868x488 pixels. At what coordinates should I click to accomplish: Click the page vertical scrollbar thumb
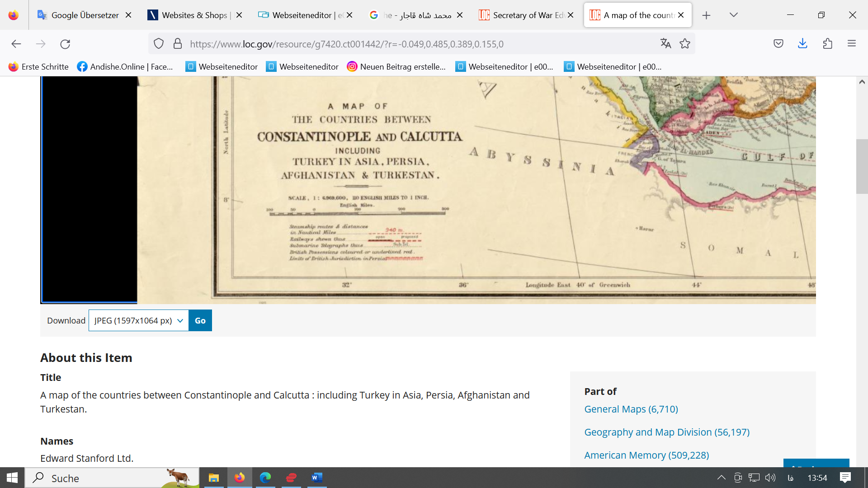pyautogui.click(x=862, y=166)
